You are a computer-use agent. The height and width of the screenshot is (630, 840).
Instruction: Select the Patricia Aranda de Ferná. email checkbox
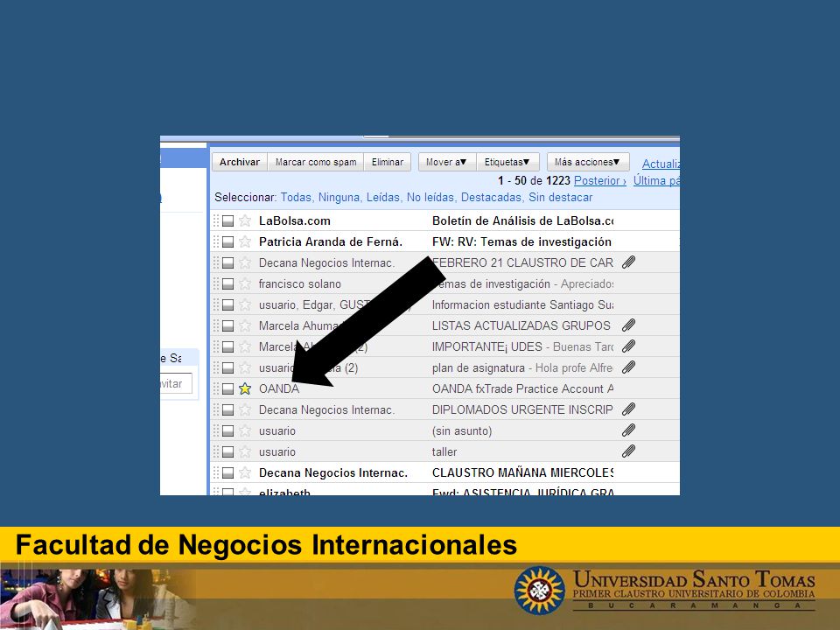(227, 241)
